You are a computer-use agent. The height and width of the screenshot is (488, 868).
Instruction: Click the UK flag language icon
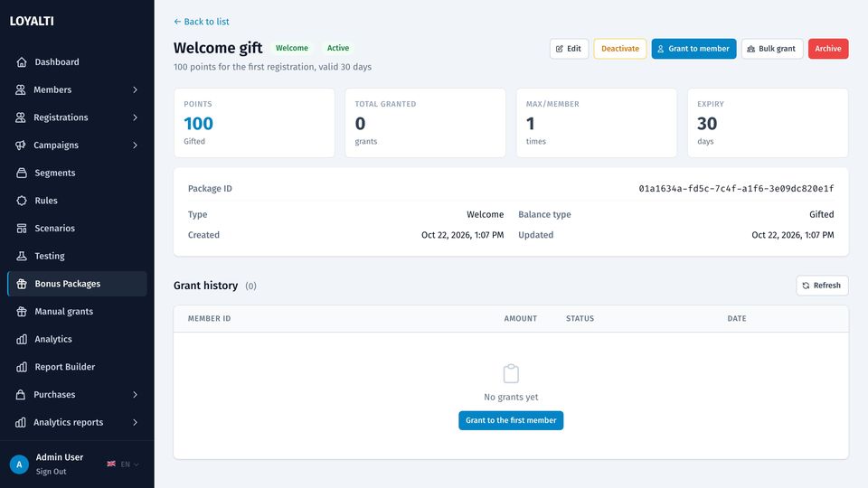coord(111,464)
